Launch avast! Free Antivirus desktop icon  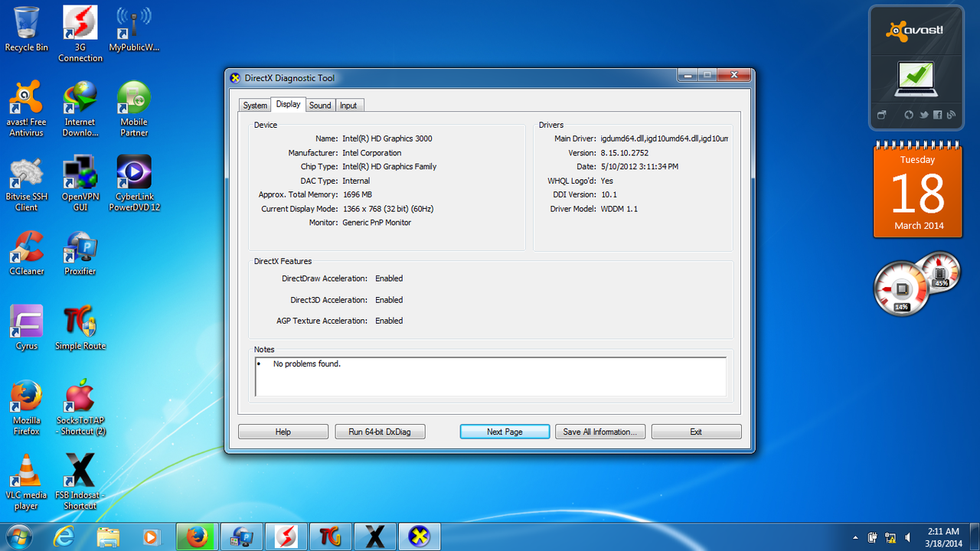coord(26,109)
